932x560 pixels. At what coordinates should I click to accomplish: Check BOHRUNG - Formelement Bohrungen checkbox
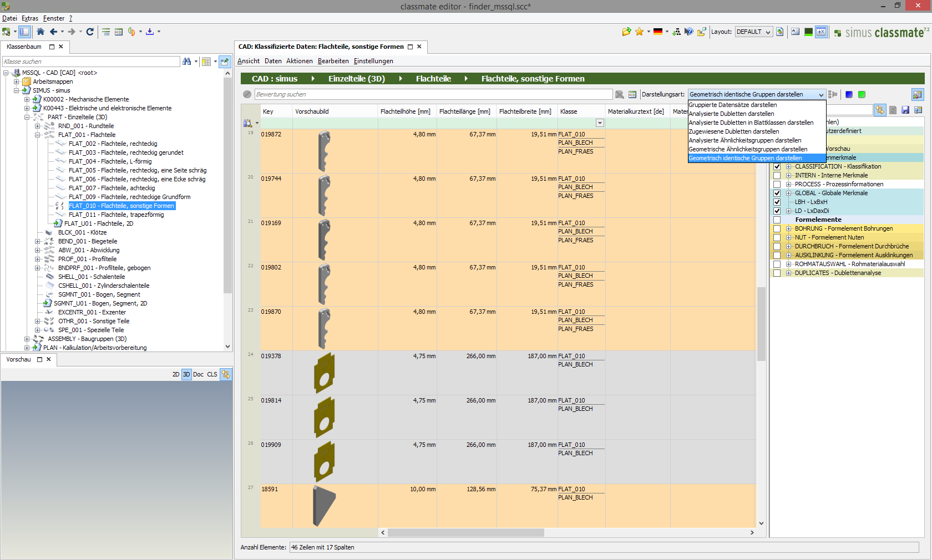[777, 228]
